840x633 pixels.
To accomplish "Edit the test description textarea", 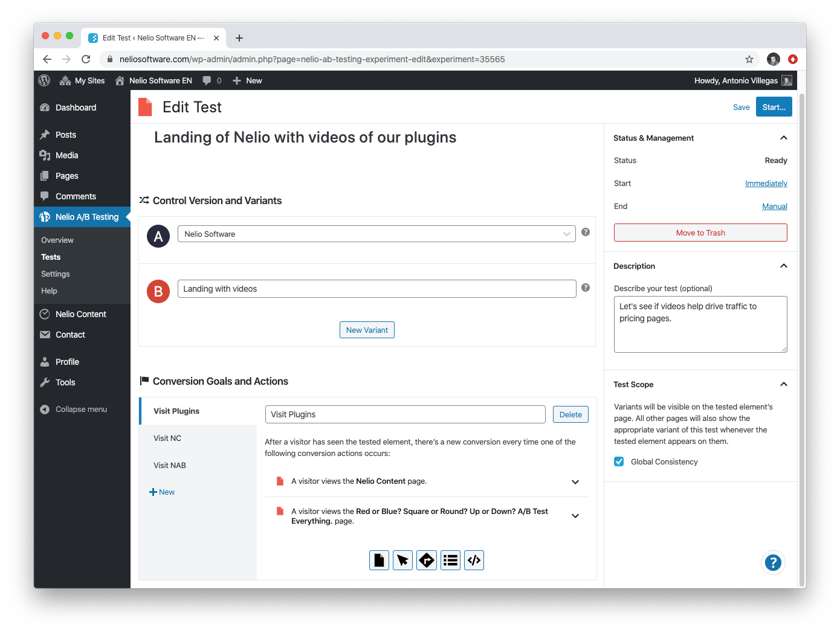I will tap(700, 324).
